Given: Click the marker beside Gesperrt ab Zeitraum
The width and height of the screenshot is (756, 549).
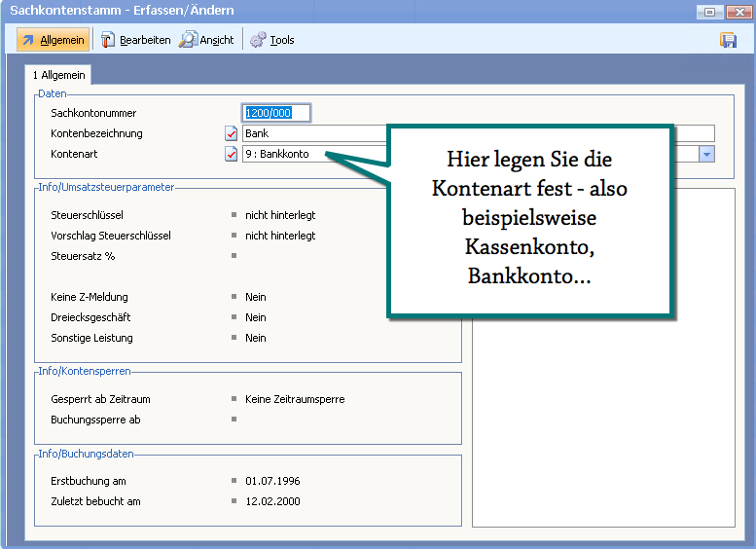Looking at the screenshot, I should pyautogui.click(x=234, y=399).
